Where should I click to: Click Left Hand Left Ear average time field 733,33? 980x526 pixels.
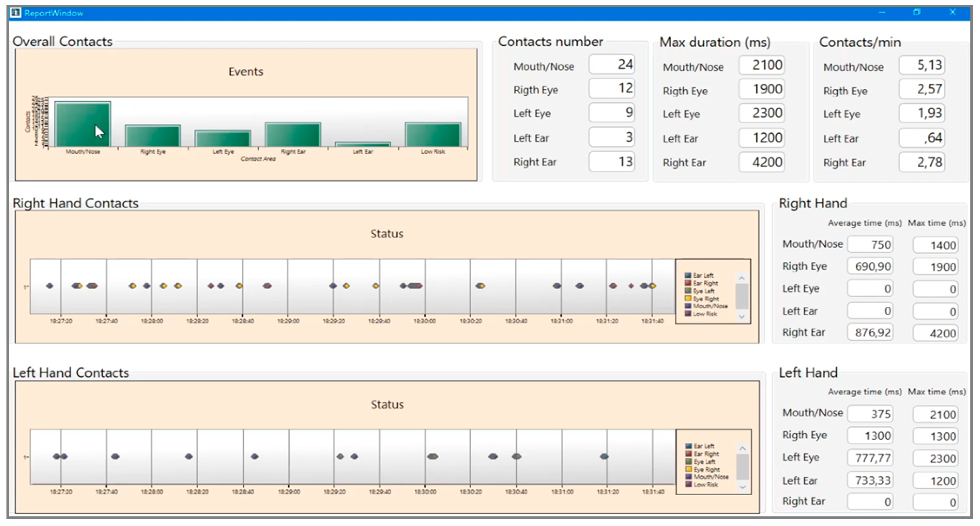click(870, 480)
